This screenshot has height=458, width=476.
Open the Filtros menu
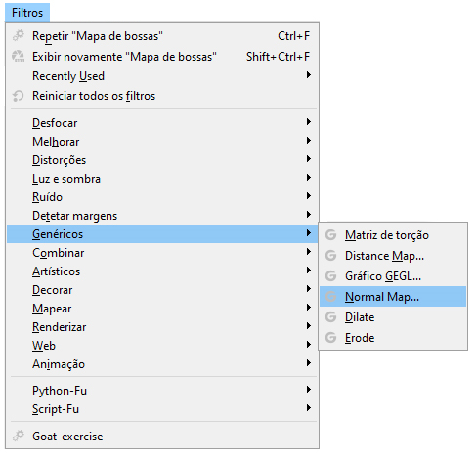[x=27, y=13]
